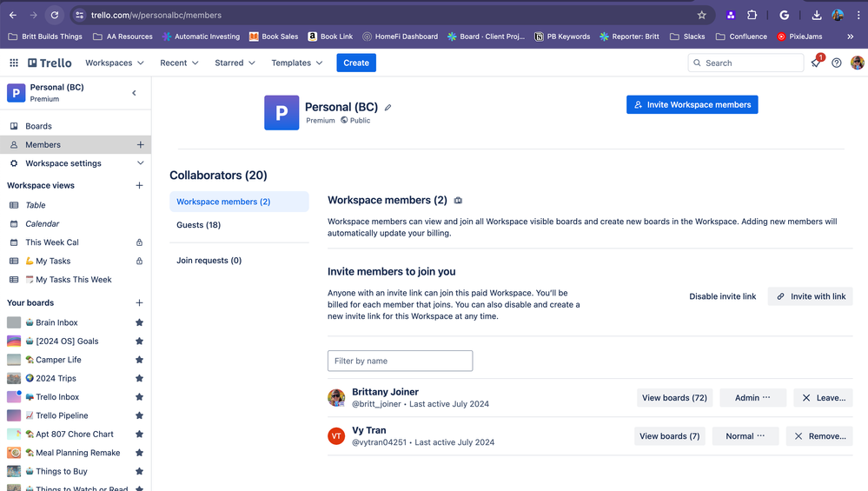Image resolution: width=868 pixels, height=491 pixels.
Task: Unstar the Camper Life board
Action: tap(140, 360)
